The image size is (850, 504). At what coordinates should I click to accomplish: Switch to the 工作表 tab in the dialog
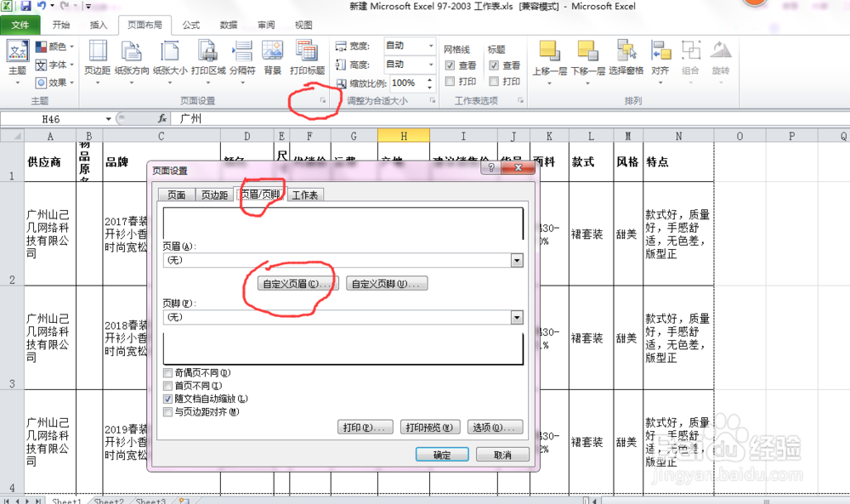coord(305,194)
